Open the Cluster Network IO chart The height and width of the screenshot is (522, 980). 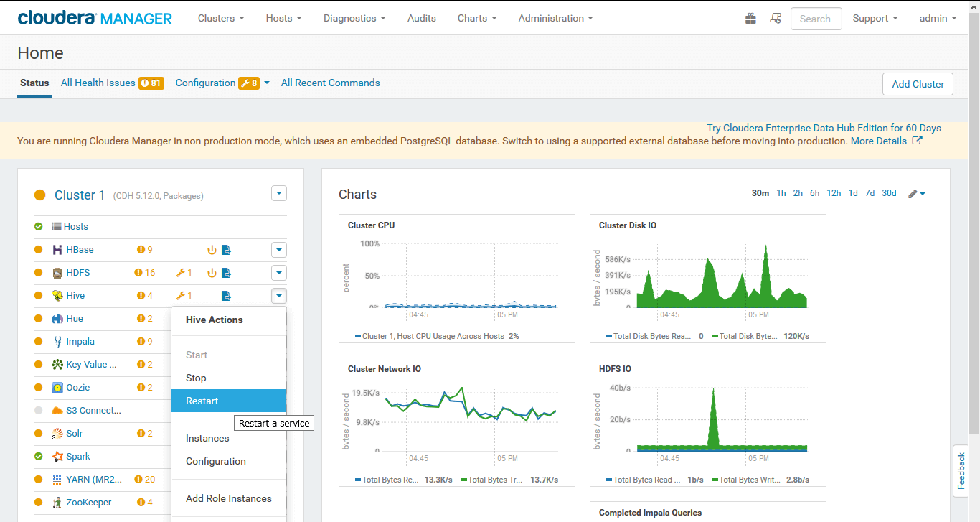pos(457,422)
